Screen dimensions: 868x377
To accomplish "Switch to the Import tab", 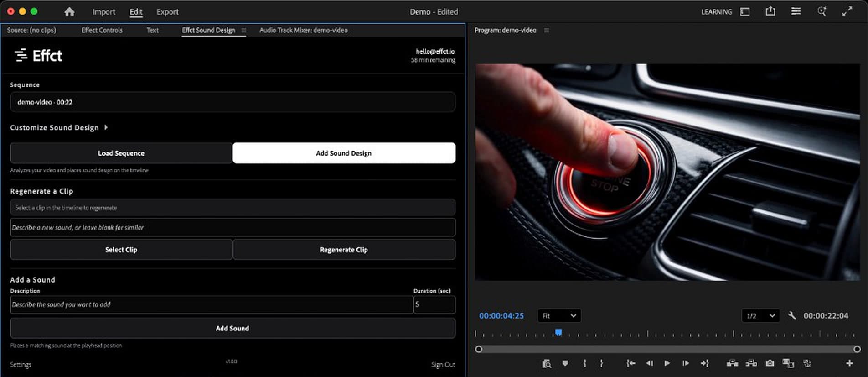I will click(x=104, y=12).
